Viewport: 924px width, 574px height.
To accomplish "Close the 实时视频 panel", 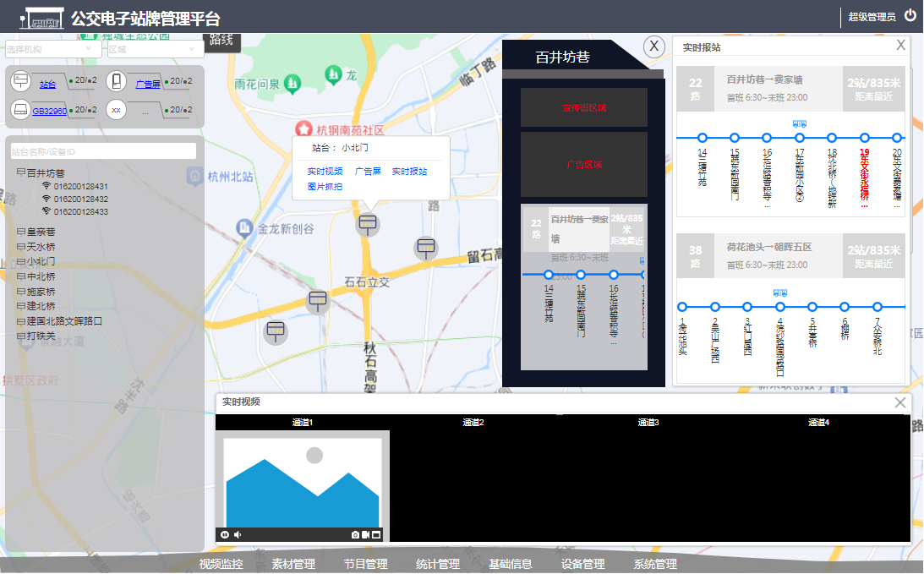I will (899, 402).
